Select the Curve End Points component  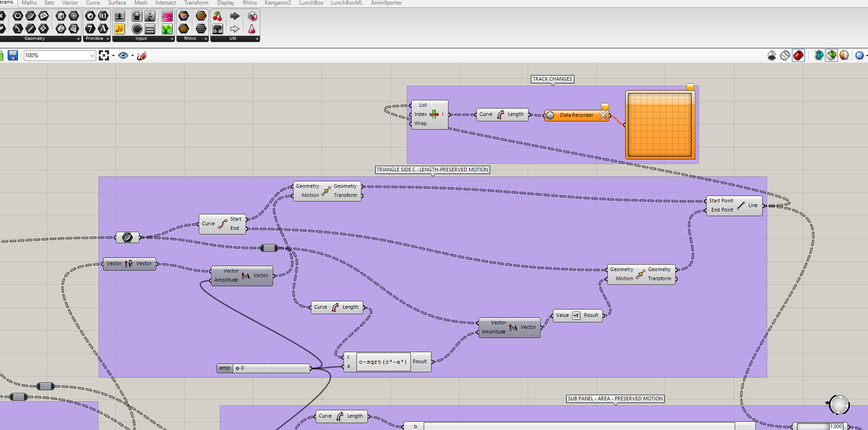click(x=223, y=224)
